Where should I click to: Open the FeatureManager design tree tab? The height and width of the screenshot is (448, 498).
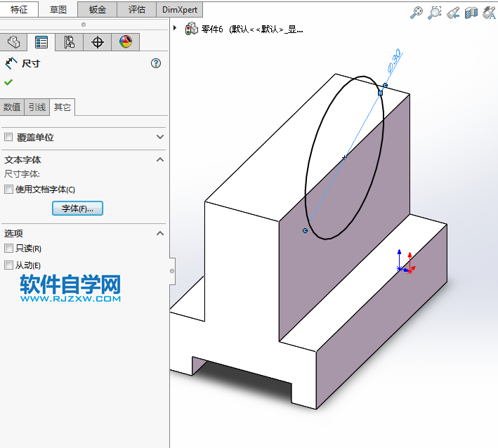(x=13, y=42)
